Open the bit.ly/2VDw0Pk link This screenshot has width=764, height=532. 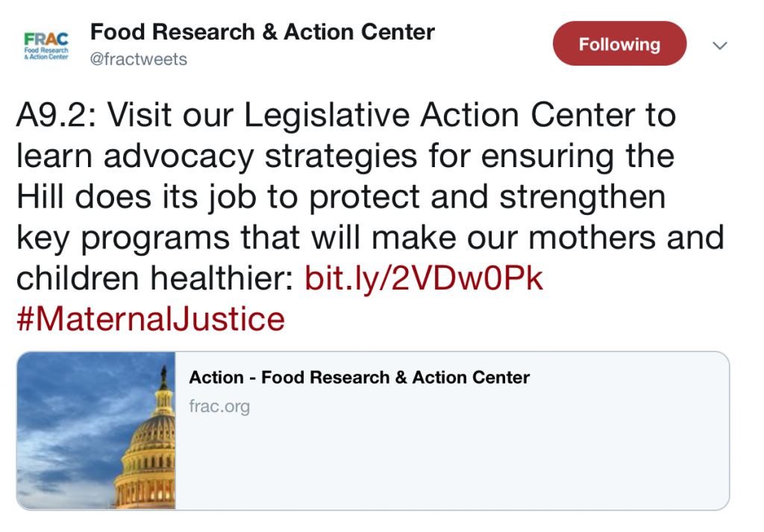pyautogui.click(x=424, y=278)
